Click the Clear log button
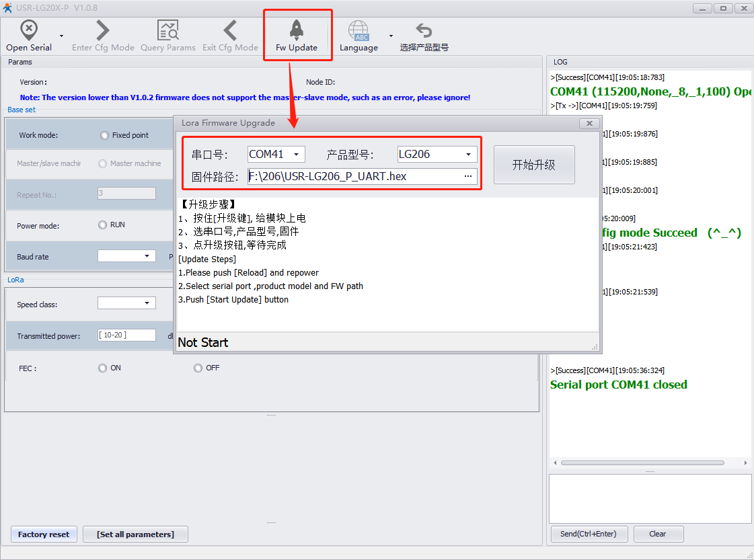The width and height of the screenshot is (754, 560). (x=658, y=534)
